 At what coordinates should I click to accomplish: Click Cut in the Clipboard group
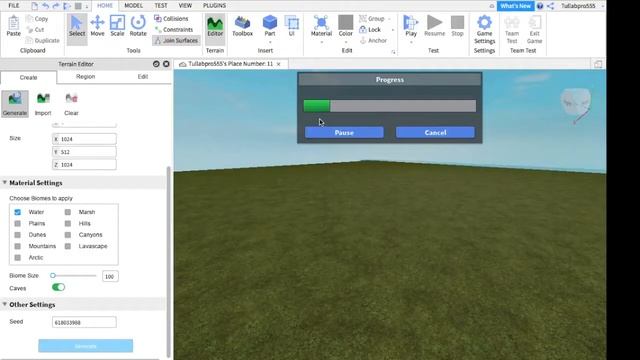click(x=36, y=30)
